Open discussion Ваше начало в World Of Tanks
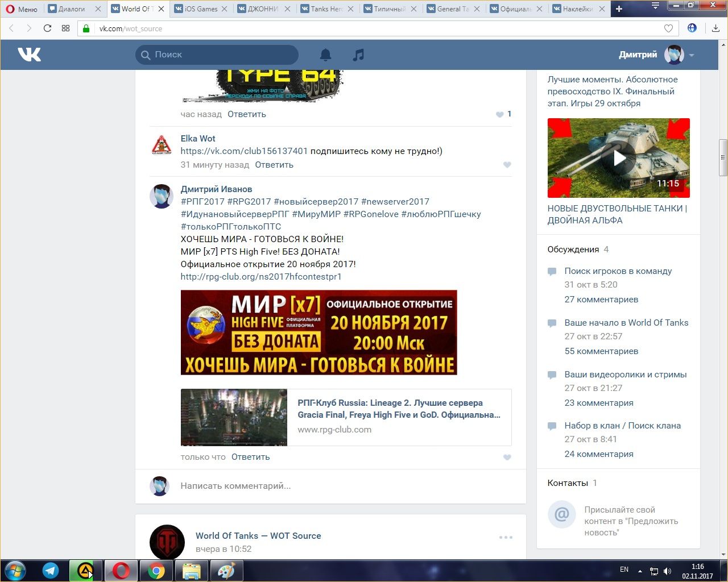 click(x=626, y=323)
